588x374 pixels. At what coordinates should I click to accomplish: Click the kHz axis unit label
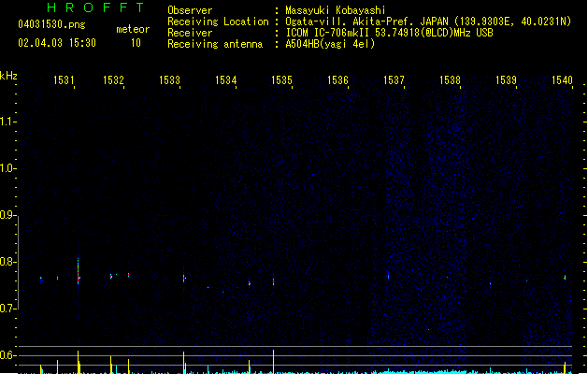[x=8, y=76]
